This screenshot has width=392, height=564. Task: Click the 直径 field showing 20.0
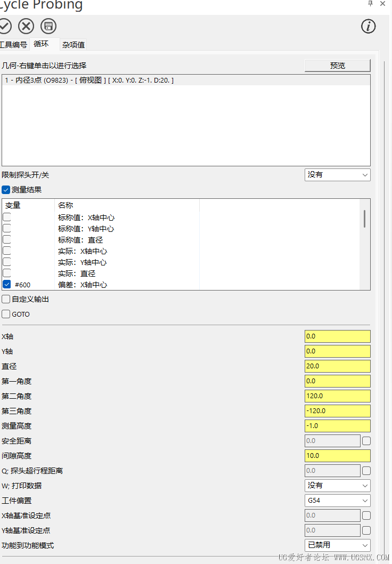point(337,366)
